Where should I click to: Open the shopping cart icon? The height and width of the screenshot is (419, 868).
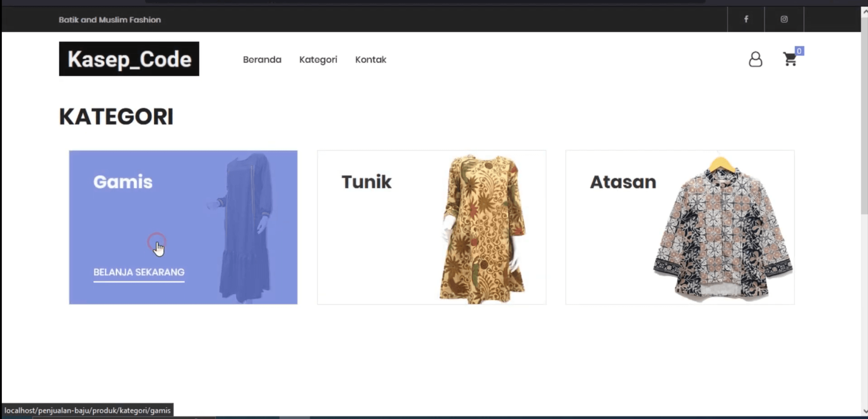pyautogui.click(x=790, y=59)
